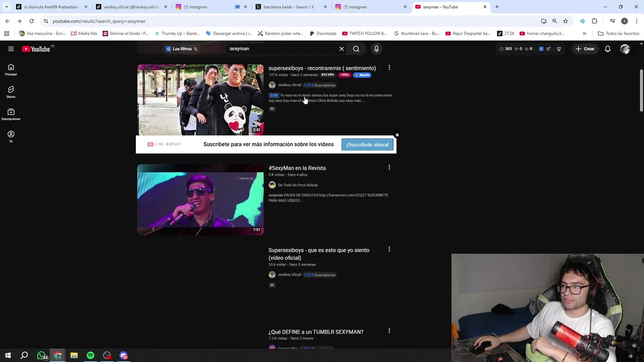This screenshot has width=644, height=362.
Task: Open the Chrome profile avatar A
Action: click(624, 21)
